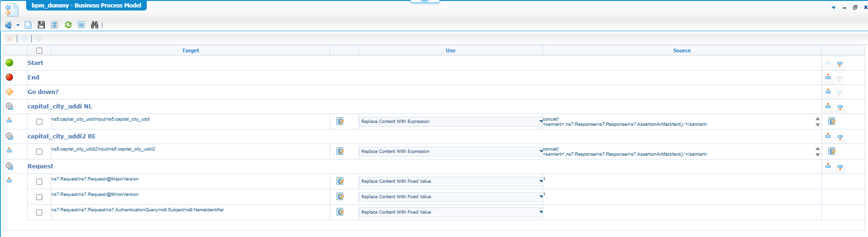Screen dimensions: 868x237
Task: Click the publish upload toolbar icon
Action: coord(55,25)
